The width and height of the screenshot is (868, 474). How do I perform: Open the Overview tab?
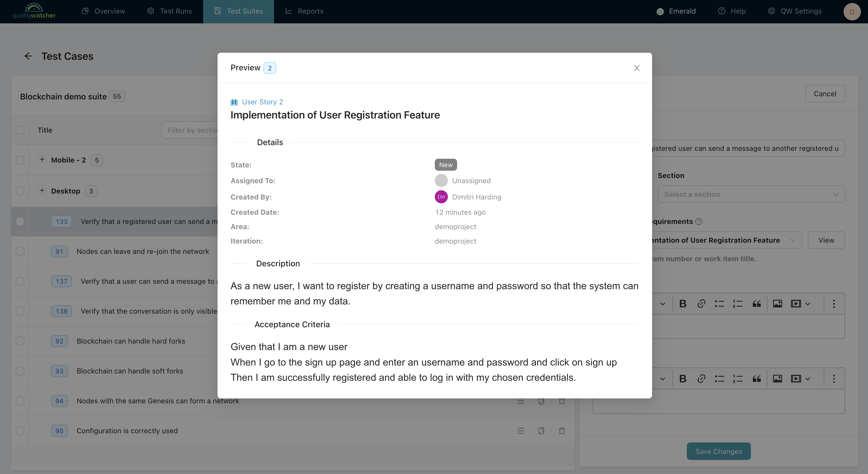pos(103,11)
